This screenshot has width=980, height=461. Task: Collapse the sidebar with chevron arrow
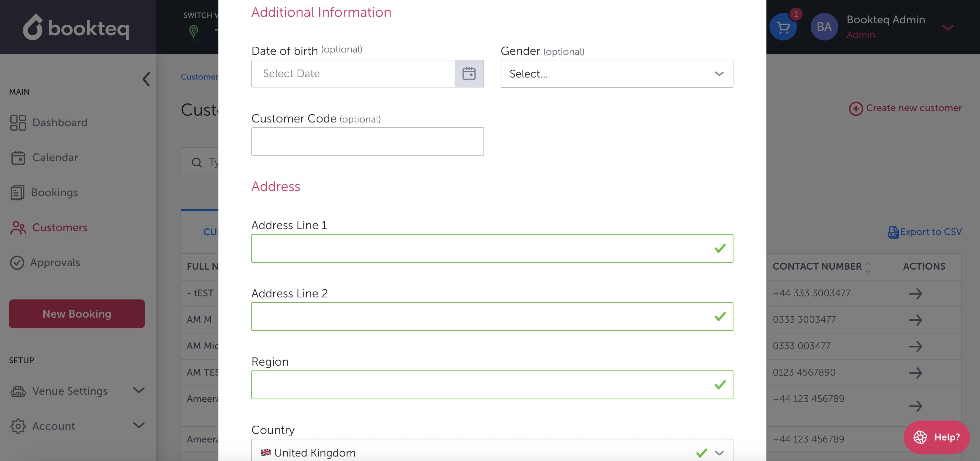point(146,79)
